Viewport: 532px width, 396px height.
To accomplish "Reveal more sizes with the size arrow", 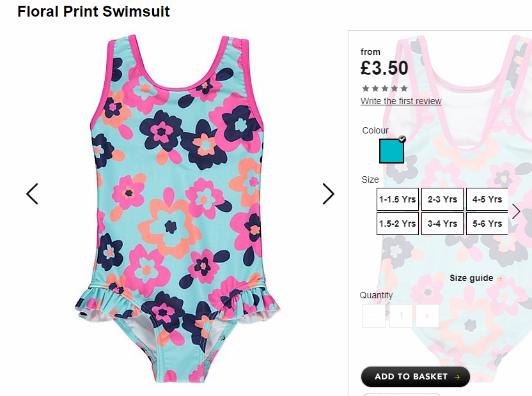I will 516,211.
